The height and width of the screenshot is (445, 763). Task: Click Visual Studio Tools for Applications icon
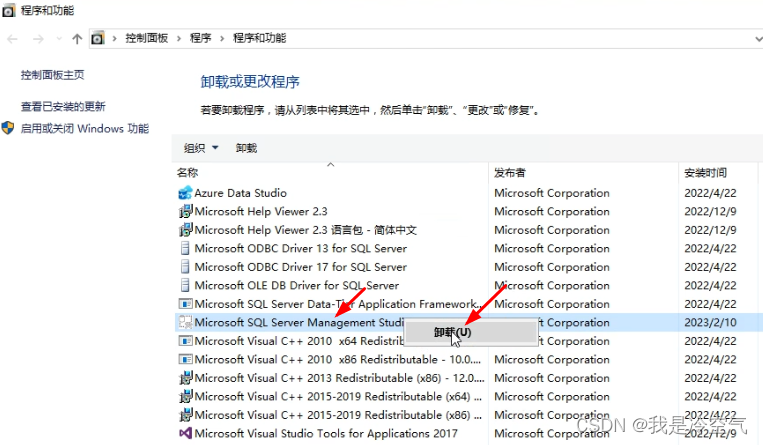coord(185,433)
